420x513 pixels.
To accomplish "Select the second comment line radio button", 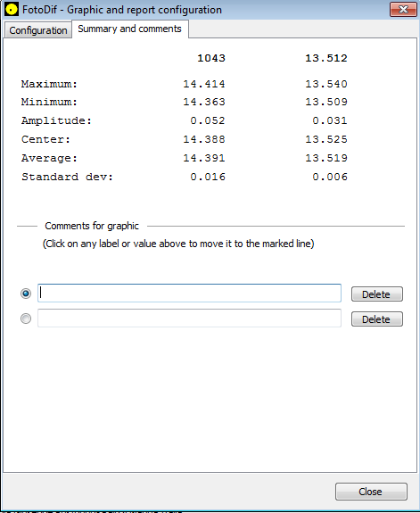I will 26,319.
